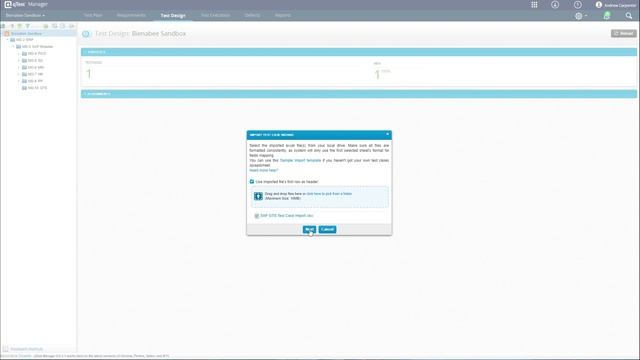Open the Reports tab

[x=282, y=16]
